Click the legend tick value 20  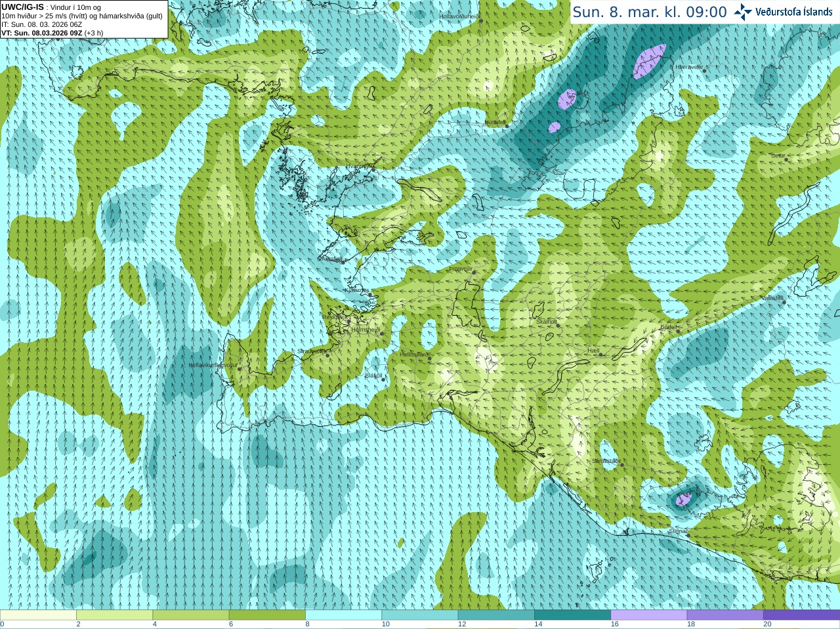pos(767,624)
